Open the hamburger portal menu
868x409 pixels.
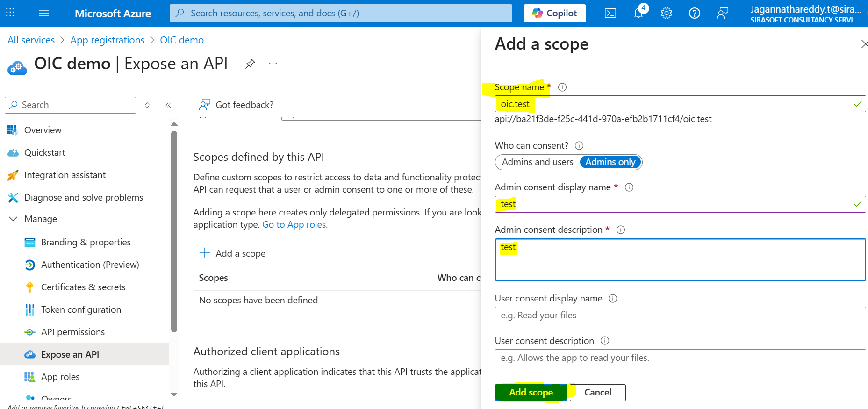click(44, 13)
